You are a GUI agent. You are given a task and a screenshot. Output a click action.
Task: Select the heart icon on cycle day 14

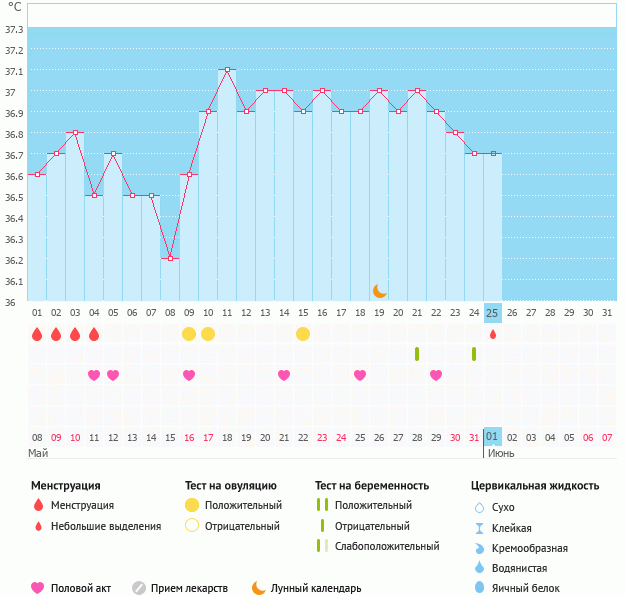click(x=284, y=375)
